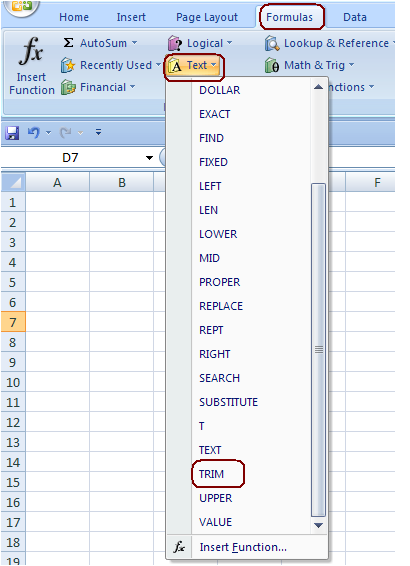
Task: Click the Text menu scrollbar thumb
Action: [318, 350]
